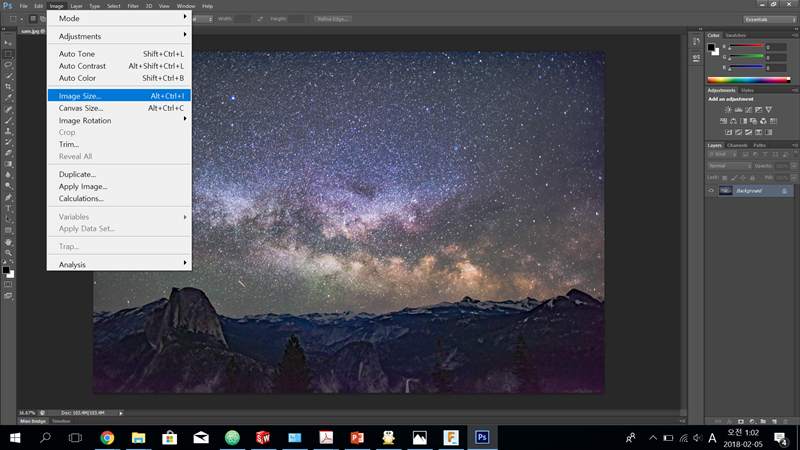Viewport: 800px width, 450px height.
Task: Select the Dodge tool
Action: click(8, 186)
